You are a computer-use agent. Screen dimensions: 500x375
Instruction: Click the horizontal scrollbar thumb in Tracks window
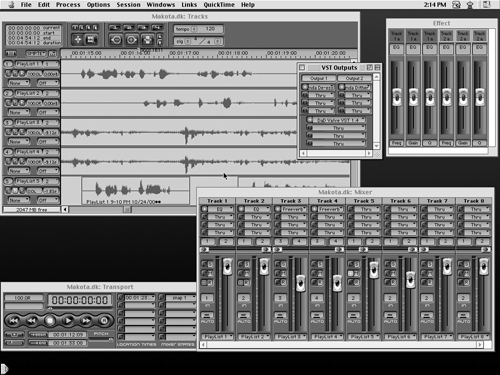[x=127, y=209]
